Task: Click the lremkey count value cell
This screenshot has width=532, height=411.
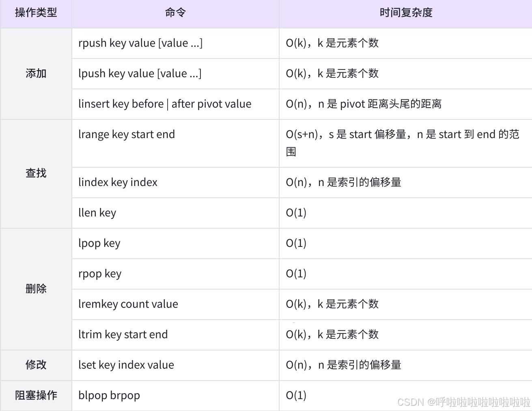Action: click(x=175, y=305)
